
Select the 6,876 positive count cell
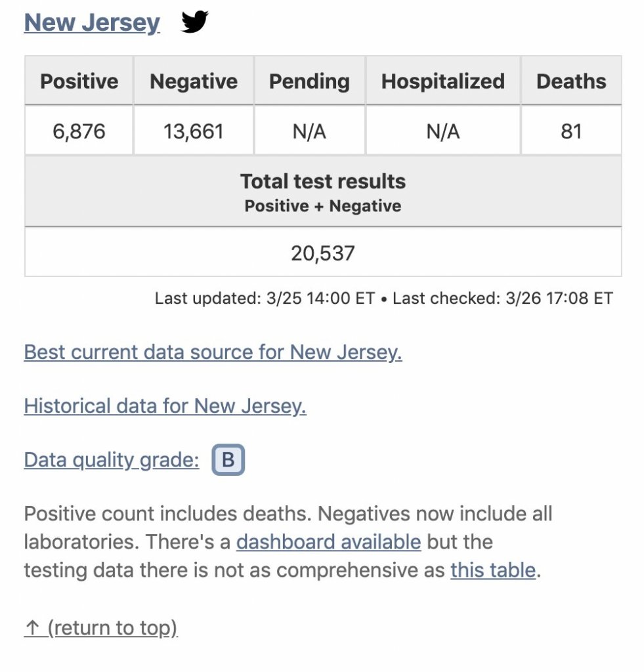[x=79, y=131]
